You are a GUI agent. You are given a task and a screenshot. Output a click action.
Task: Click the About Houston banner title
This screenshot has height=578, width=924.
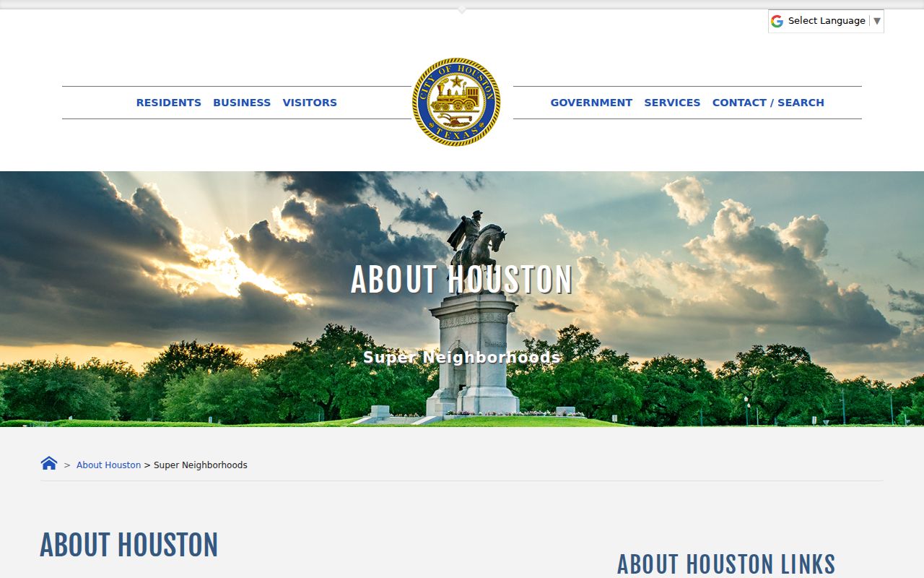[461, 280]
